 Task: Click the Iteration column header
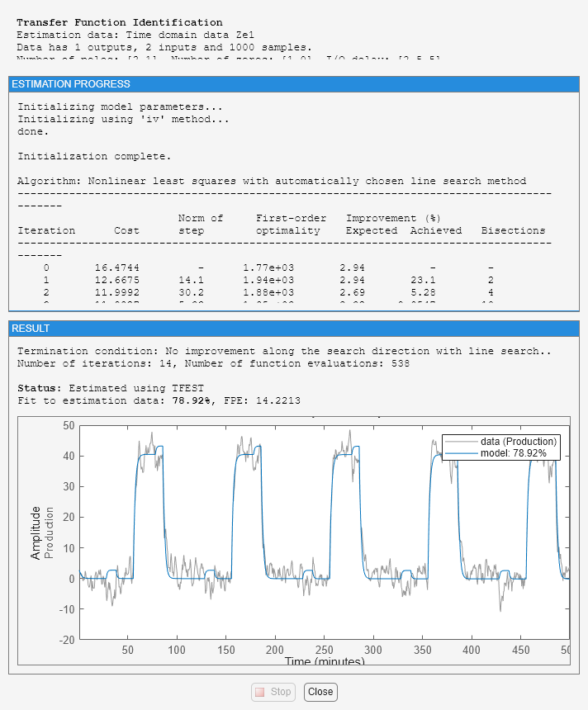click(46, 230)
